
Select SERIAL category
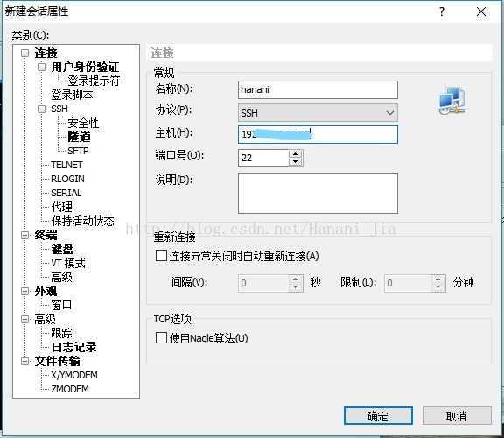(x=66, y=193)
